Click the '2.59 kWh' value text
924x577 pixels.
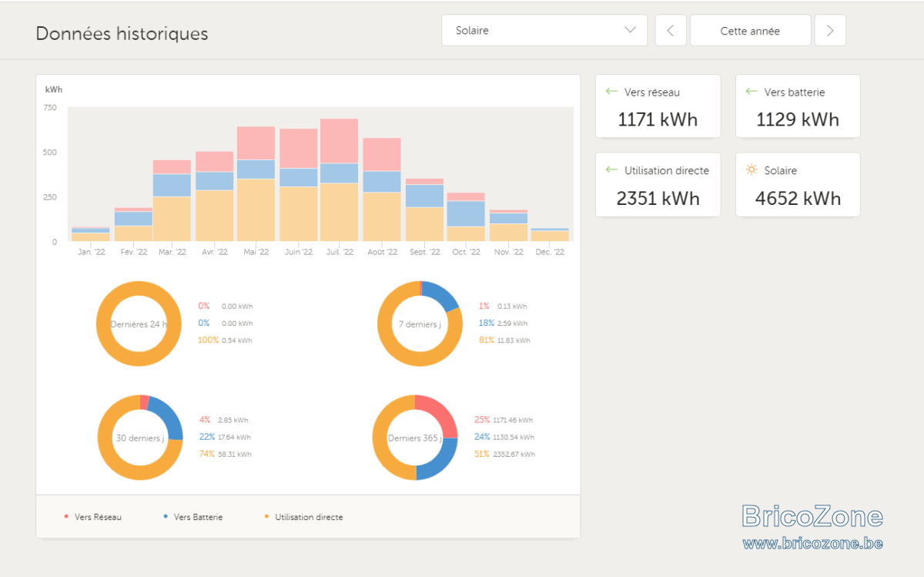pyautogui.click(x=512, y=324)
